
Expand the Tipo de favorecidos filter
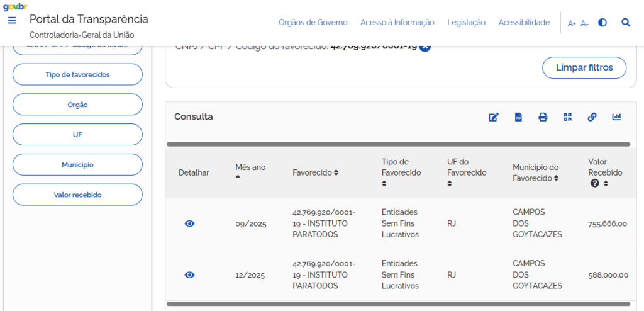pos(77,74)
